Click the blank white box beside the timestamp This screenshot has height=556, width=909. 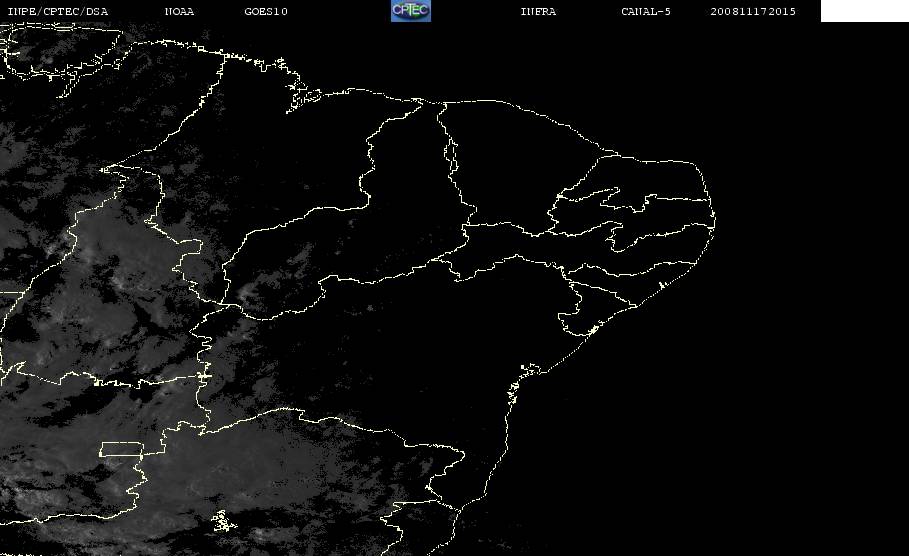click(864, 10)
